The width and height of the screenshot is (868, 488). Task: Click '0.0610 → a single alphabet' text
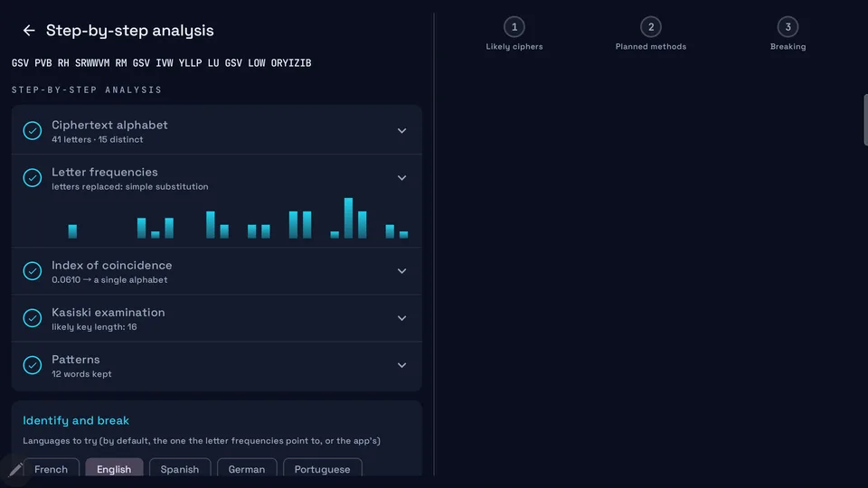pyautogui.click(x=109, y=280)
